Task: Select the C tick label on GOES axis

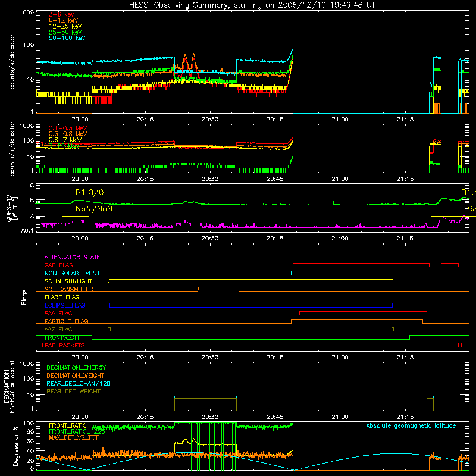Action: (x=32, y=186)
